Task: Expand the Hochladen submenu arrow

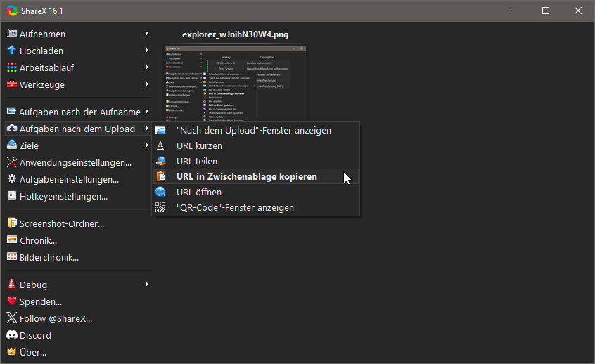Action: tap(146, 50)
